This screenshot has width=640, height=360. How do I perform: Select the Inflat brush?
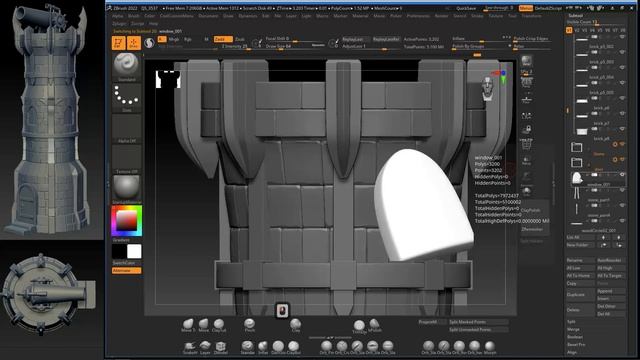pos(263,348)
